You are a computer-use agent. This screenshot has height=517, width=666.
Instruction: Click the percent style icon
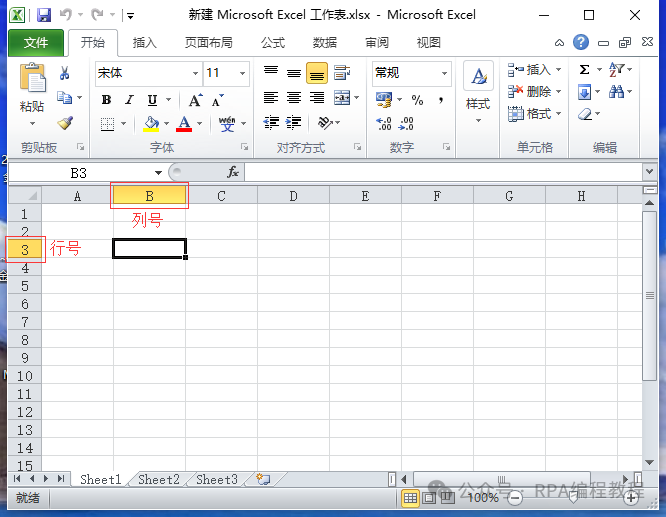(x=418, y=100)
